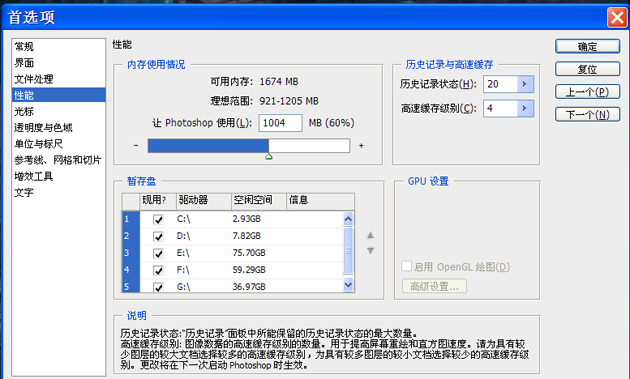
Task: Click the memory usage slider bar
Action: [249, 145]
